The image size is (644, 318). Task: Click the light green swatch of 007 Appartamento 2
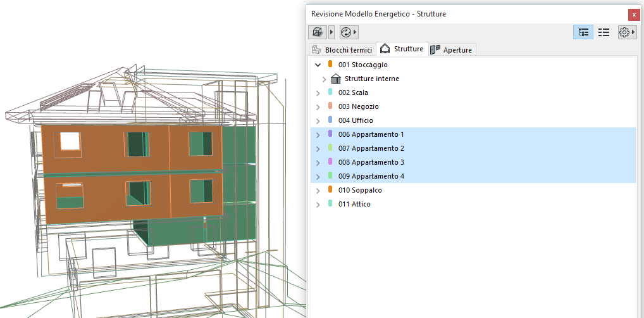(x=330, y=148)
